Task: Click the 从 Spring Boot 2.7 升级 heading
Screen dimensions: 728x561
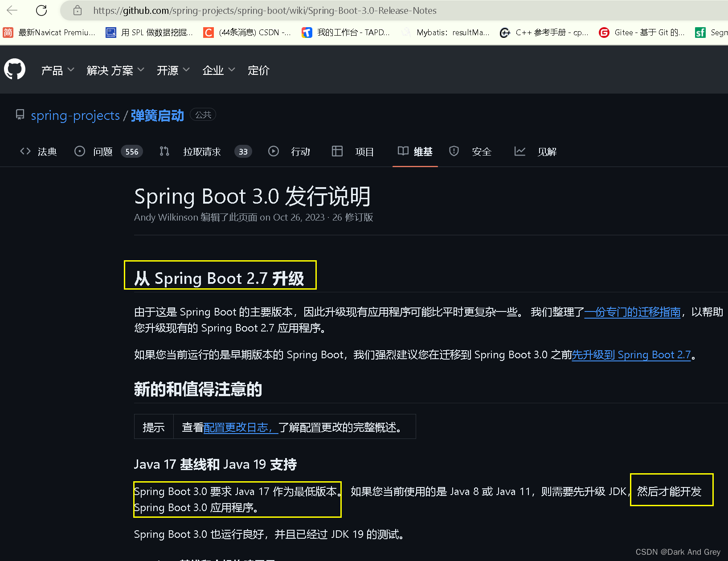Action: pos(219,278)
